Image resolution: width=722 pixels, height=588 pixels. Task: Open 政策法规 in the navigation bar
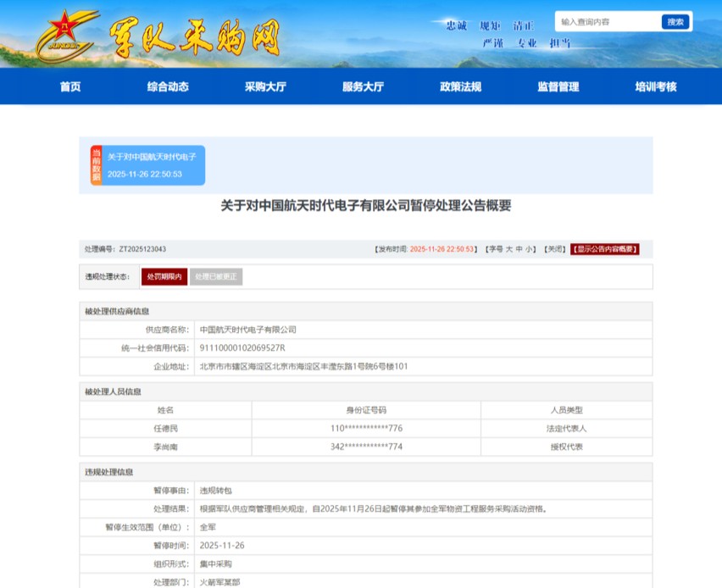pyautogui.click(x=460, y=86)
